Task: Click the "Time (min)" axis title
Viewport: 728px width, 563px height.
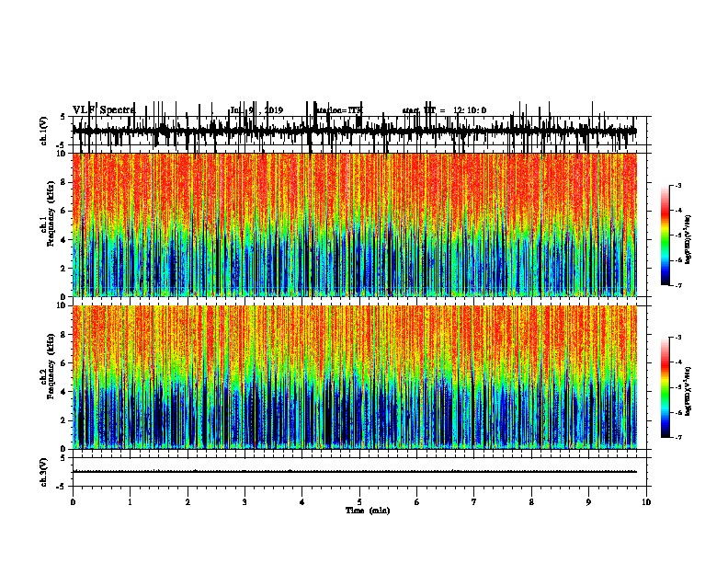Action: point(368,511)
